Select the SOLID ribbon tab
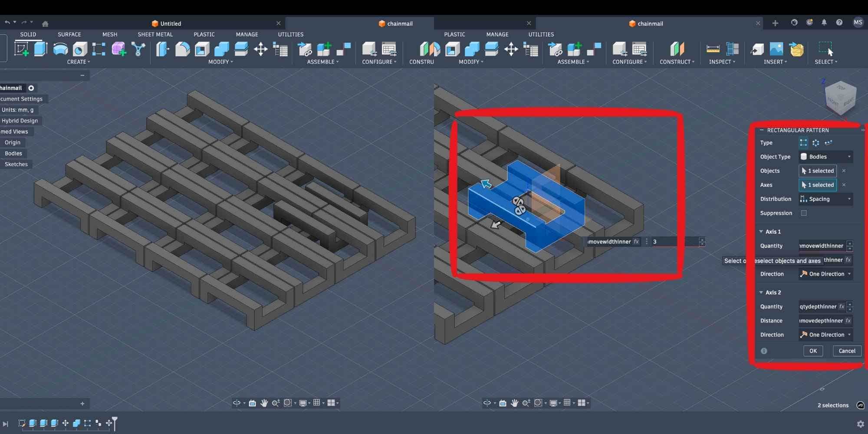Viewport: 868px width, 434px height. tap(28, 34)
